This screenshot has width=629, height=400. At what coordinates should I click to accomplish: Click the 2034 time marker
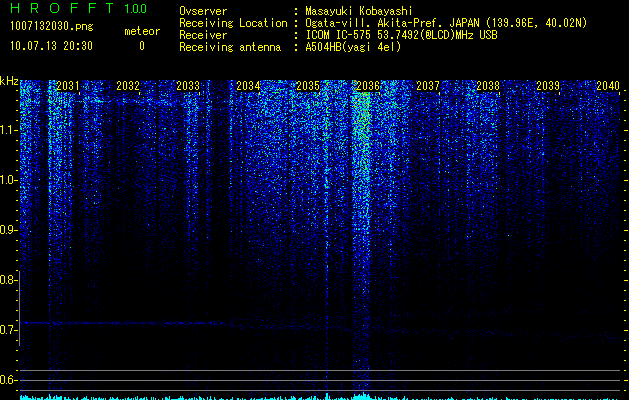click(248, 86)
